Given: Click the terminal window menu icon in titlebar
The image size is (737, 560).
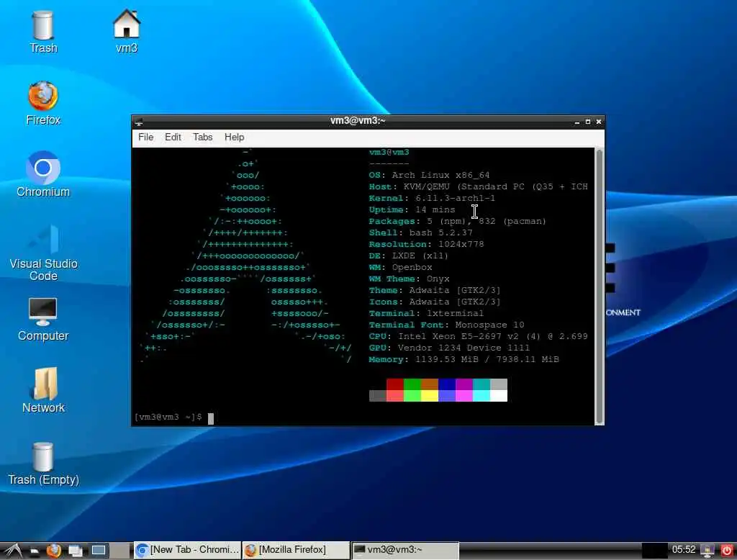Looking at the screenshot, I should point(139,122).
